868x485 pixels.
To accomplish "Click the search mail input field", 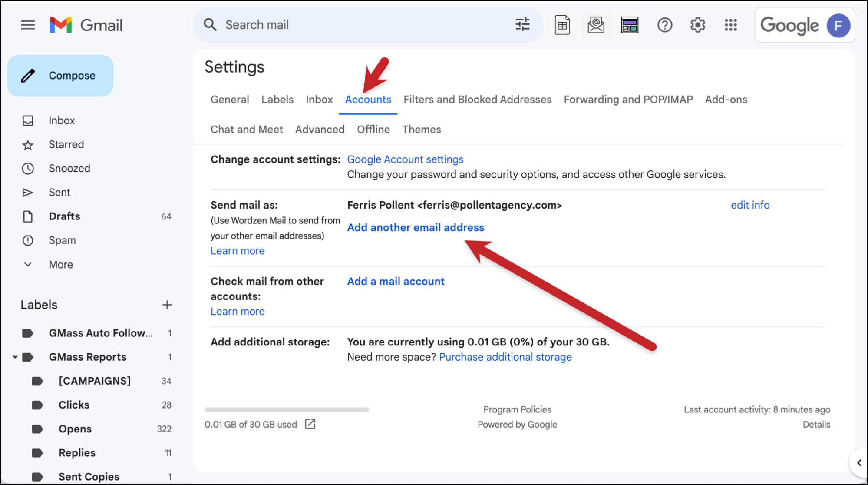I will pyautogui.click(x=358, y=24).
